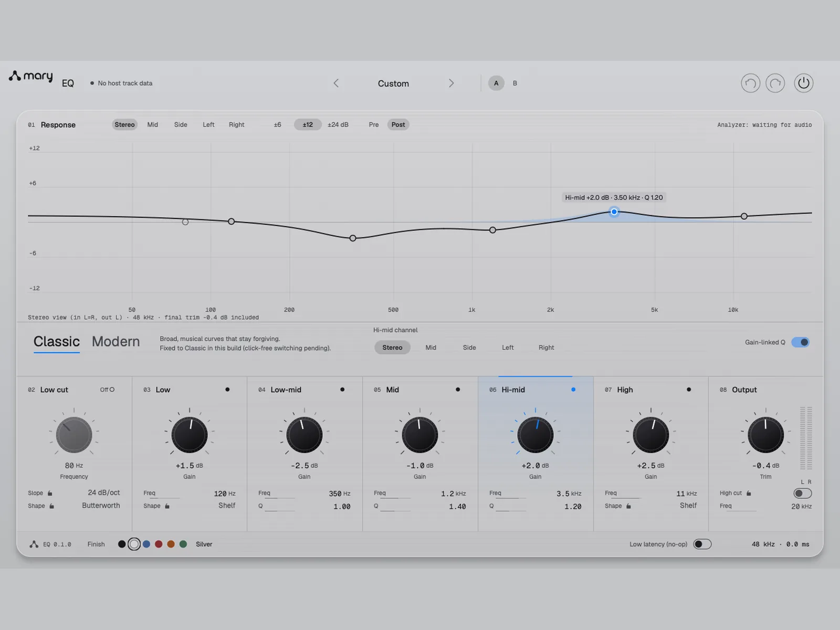Click the Shape lock icon in Low cut
Screen dimensions: 840x630
(52, 506)
